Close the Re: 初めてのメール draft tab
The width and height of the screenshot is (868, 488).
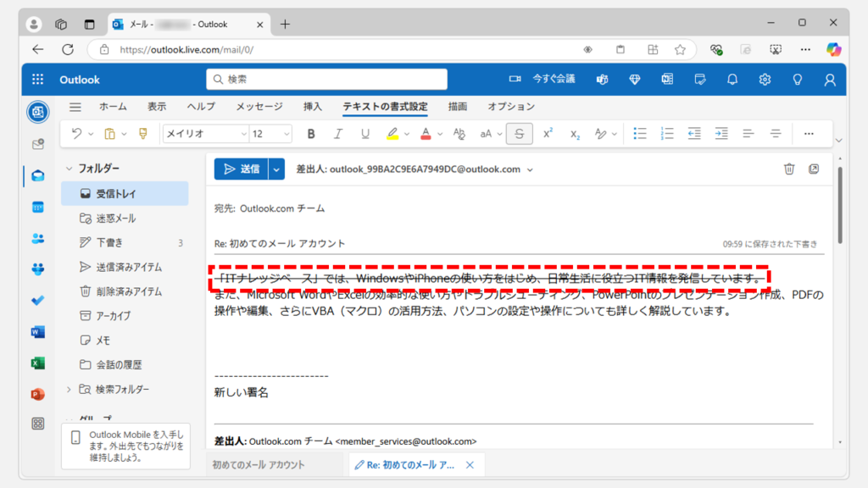click(470, 465)
